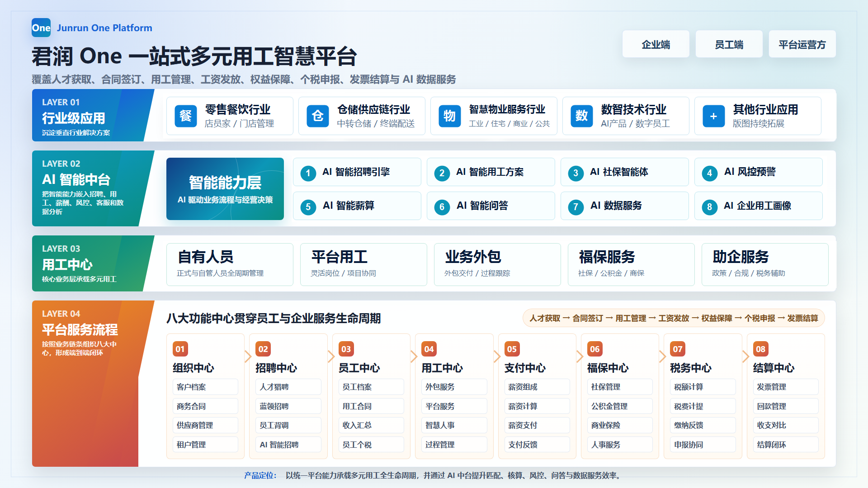The height and width of the screenshot is (488, 868).
Task: Click AI 智能招聘 under 招聘中心
Action: click(288, 445)
